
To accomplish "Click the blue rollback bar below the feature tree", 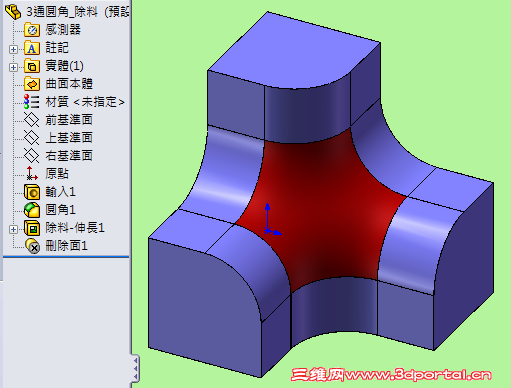I will 66,257.
